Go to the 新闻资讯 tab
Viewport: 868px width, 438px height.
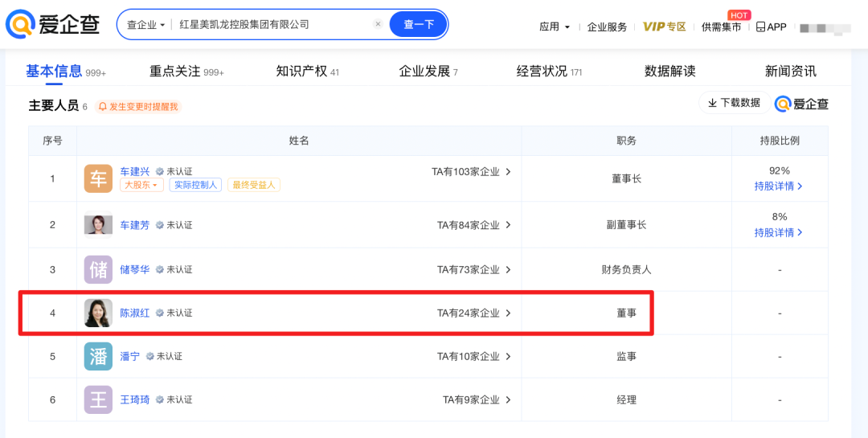tap(791, 72)
